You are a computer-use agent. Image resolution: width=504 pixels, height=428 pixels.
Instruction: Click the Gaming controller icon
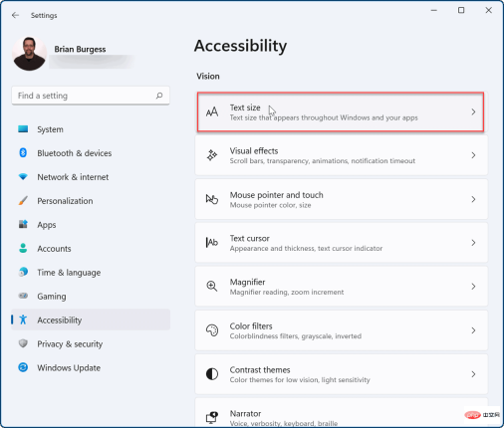click(x=23, y=296)
